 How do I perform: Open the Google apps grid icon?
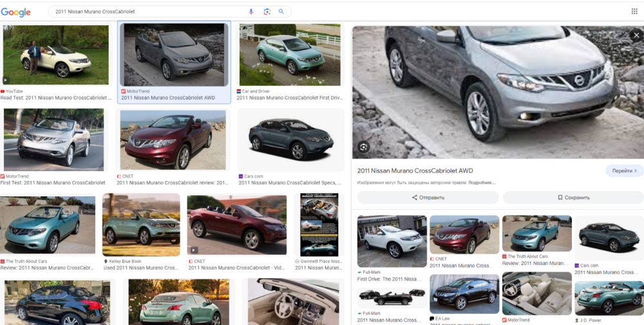(x=634, y=11)
